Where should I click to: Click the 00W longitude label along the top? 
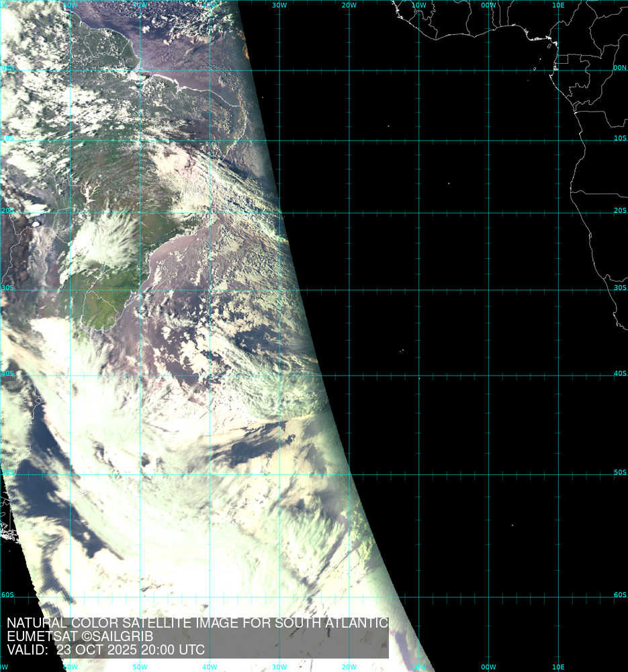[488, 5]
